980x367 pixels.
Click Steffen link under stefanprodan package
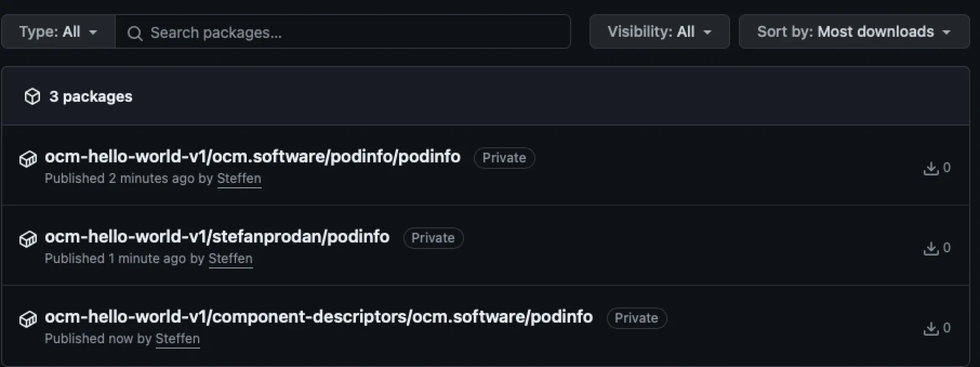coord(230,259)
